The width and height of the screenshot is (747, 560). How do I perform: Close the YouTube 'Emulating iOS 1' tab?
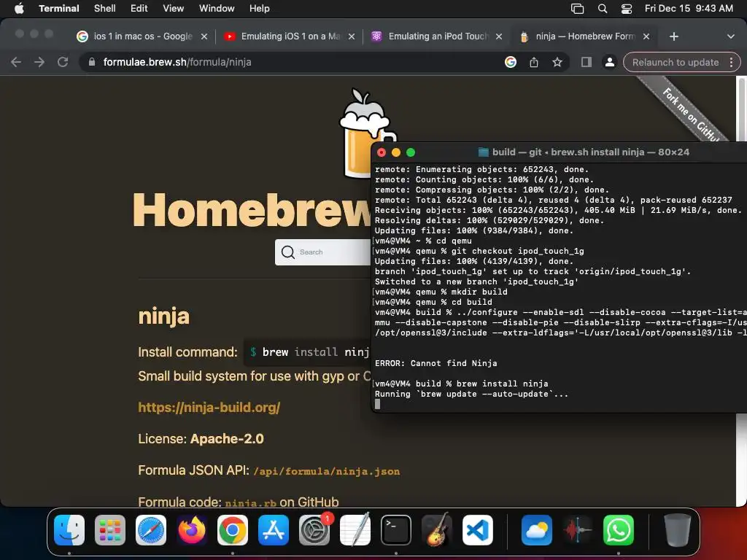351,36
